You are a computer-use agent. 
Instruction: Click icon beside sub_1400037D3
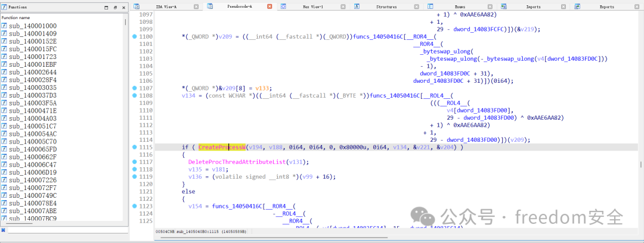coord(5,95)
